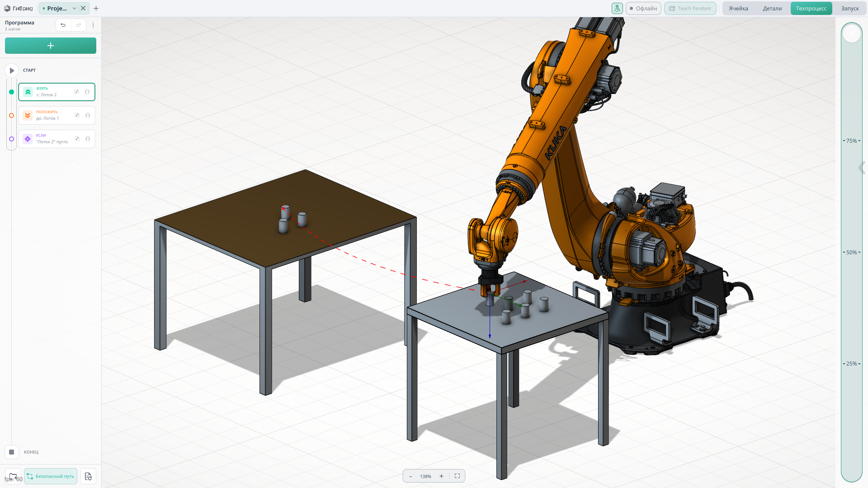The height and width of the screenshot is (488, 868).
Task: Click the refresh document icon button
Action: pyautogui.click(x=88, y=476)
